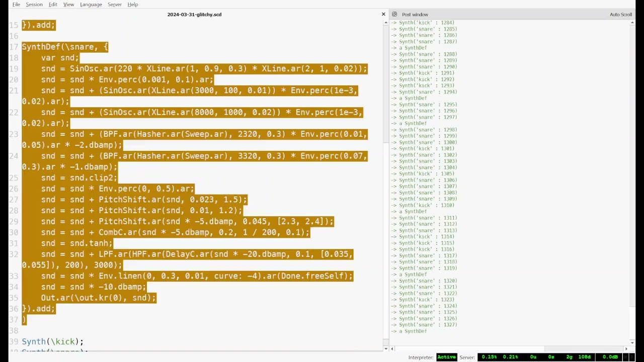Click the '}).add;' text on line 15

[38, 25]
